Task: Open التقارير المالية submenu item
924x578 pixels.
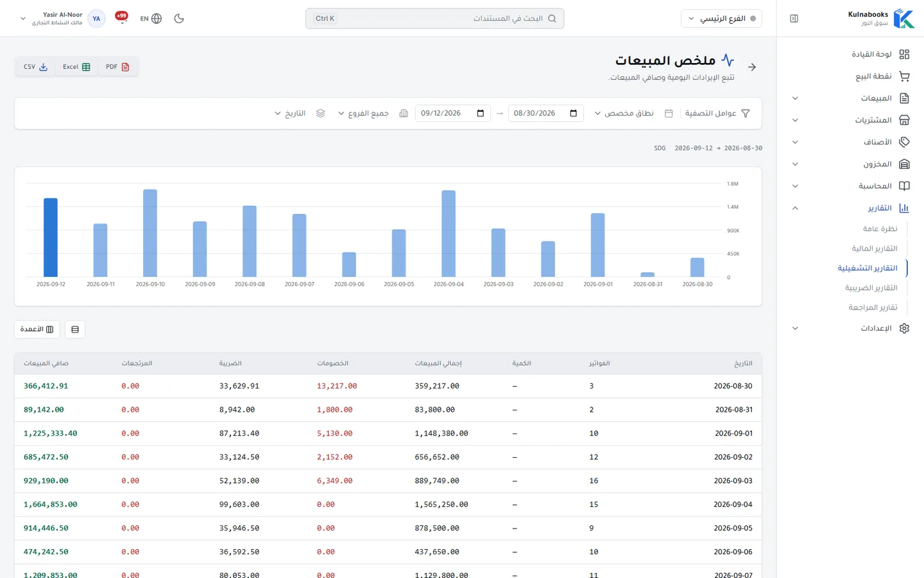Action: coord(874,249)
